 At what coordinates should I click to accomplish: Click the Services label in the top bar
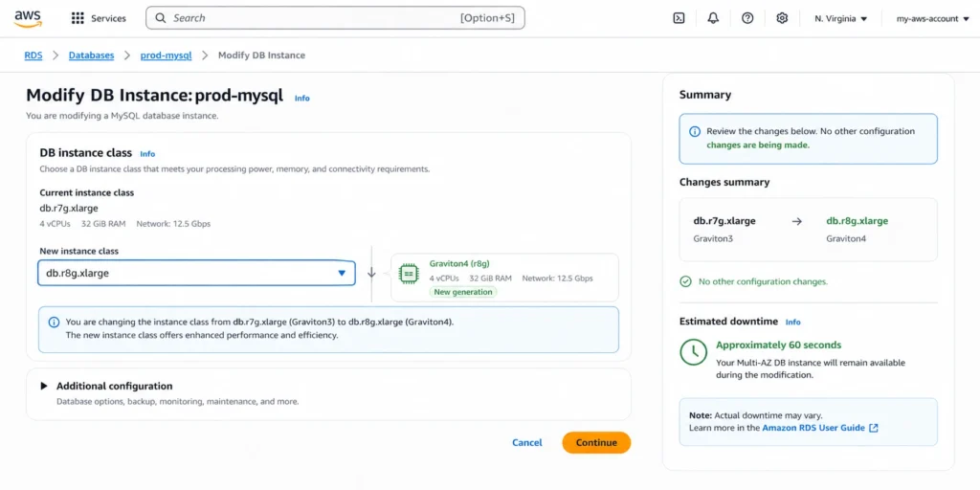point(109,19)
